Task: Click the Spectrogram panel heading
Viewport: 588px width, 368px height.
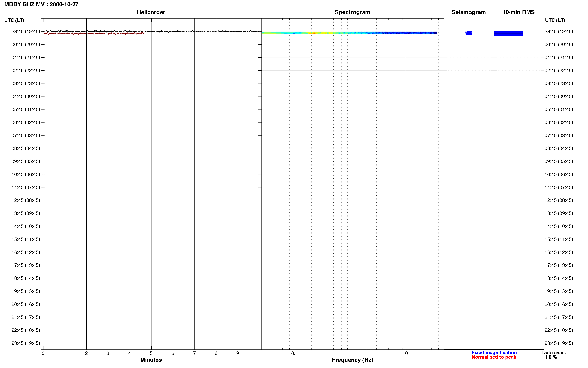Action: [352, 12]
